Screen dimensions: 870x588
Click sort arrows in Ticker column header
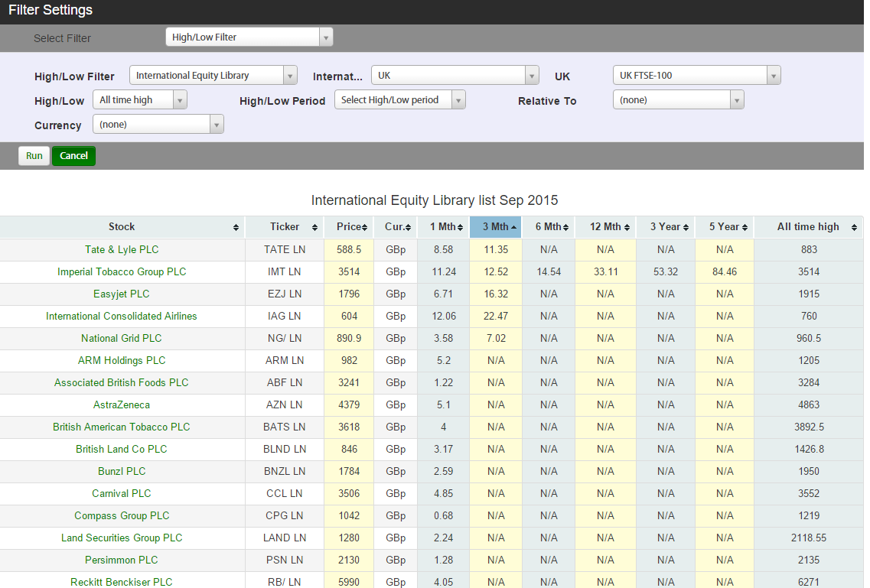coord(314,228)
